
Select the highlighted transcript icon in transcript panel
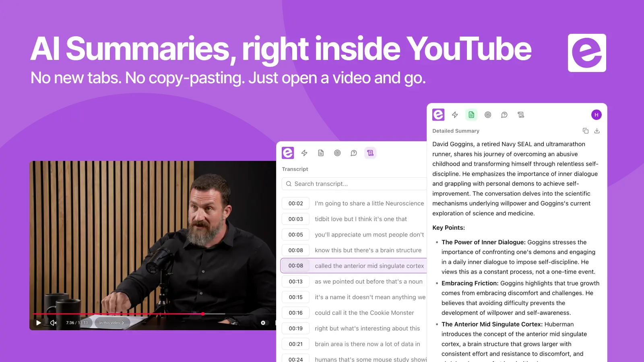click(370, 153)
